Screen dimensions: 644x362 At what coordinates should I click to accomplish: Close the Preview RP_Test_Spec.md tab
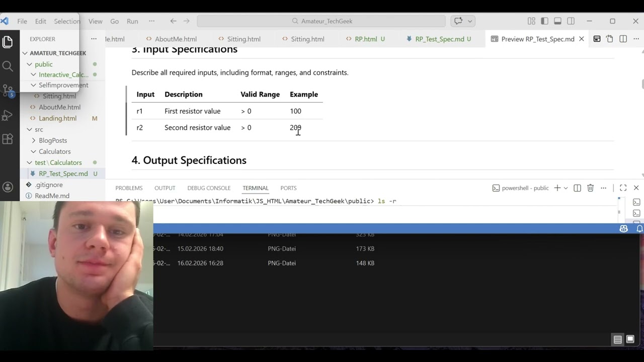click(582, 39)
